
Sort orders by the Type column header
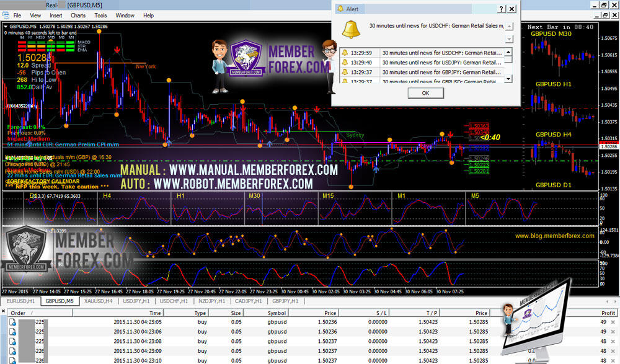click(x=185, y=313)
